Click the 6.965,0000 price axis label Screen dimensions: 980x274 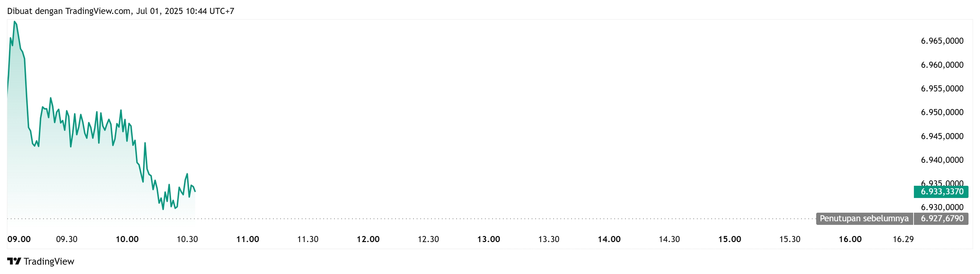coord(942,41)
